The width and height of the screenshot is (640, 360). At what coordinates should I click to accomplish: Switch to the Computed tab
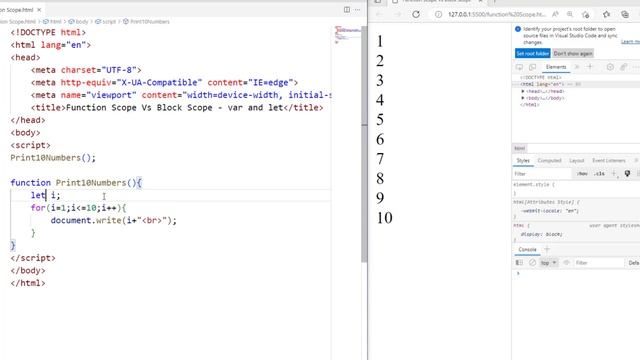pyautogui.click(x=549, y=161)
